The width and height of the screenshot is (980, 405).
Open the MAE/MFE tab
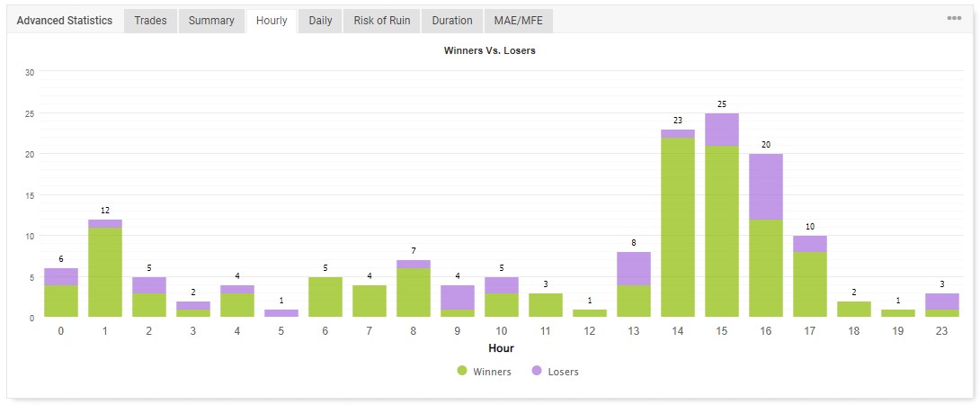519,21
